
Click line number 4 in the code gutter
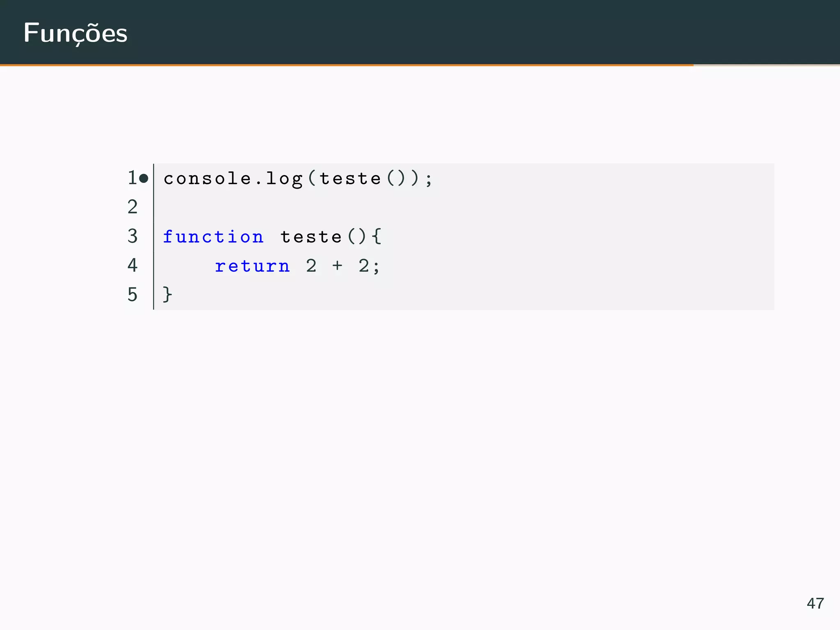point(132,265)
